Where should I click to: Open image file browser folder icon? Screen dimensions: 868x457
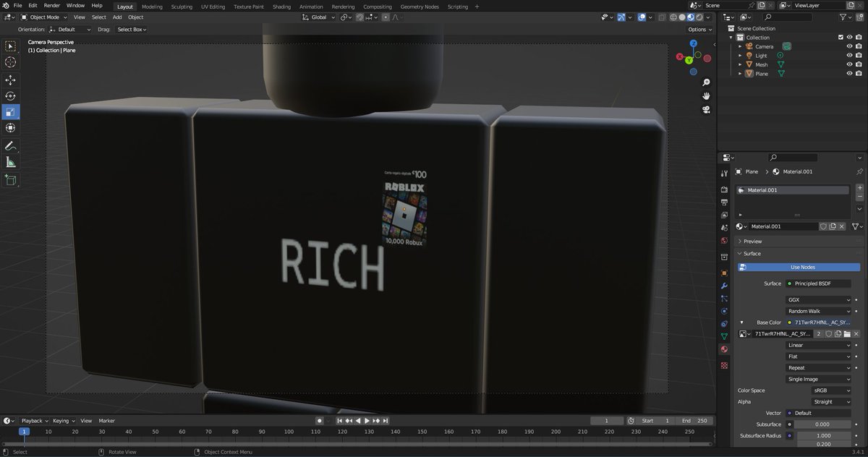(846, 334)
